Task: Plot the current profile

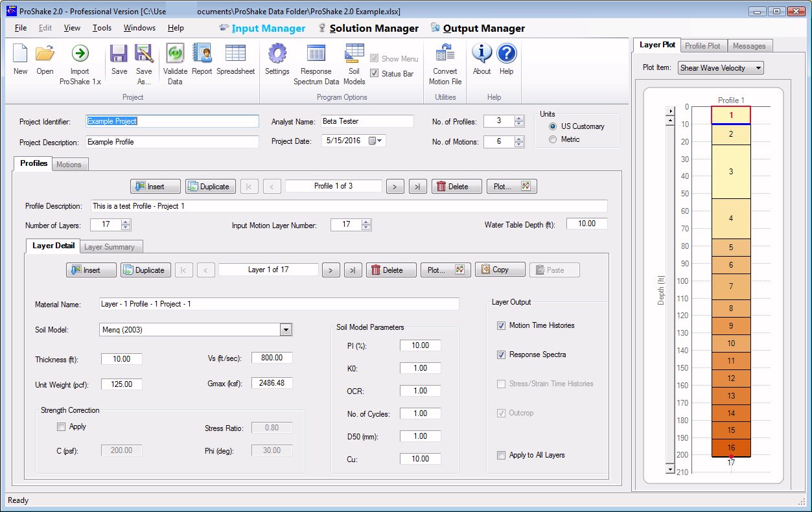Action: pos(512,187)
